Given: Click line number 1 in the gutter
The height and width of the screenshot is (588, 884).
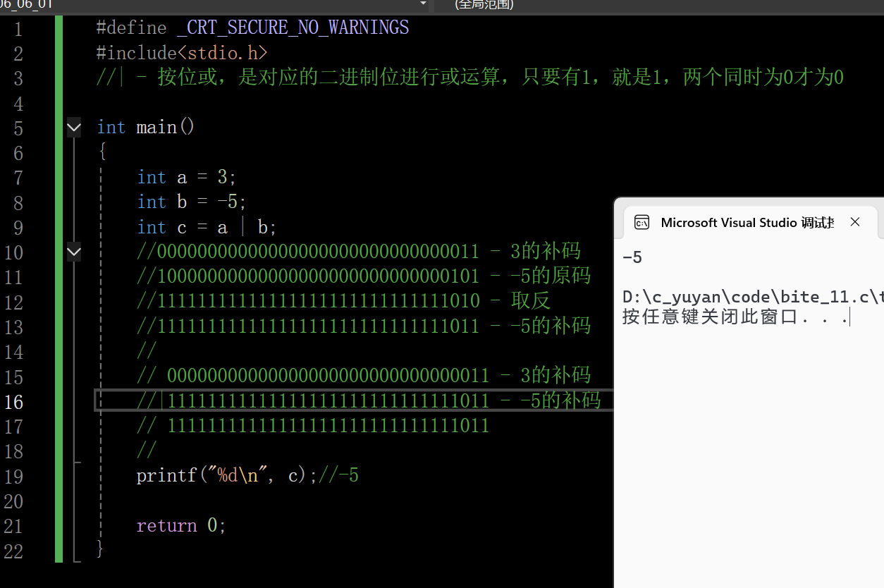Looking at the screenshot, I should (x=18, y=30).
